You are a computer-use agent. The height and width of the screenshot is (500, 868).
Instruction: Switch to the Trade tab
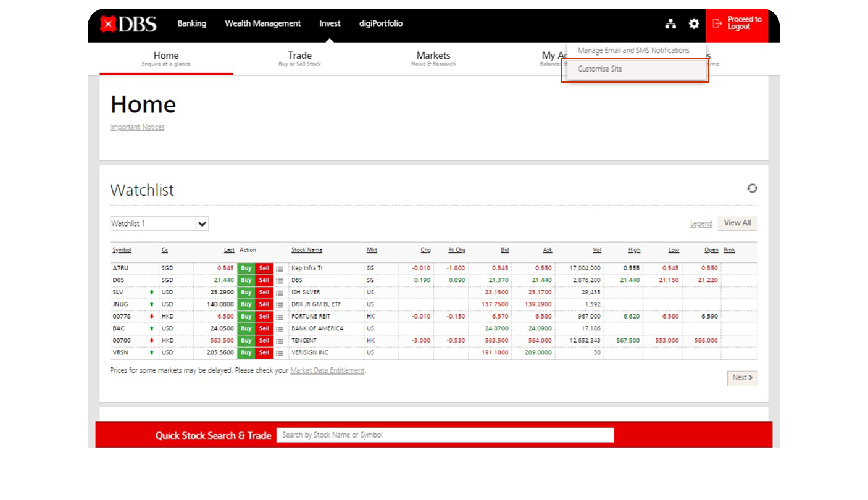299,59
